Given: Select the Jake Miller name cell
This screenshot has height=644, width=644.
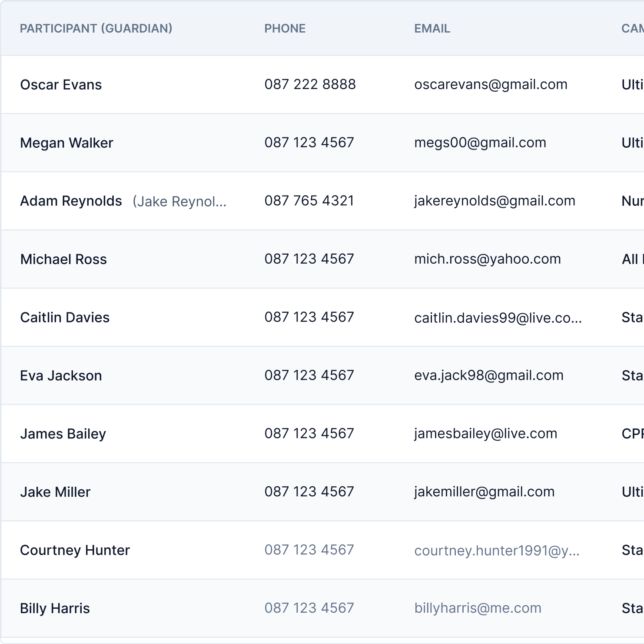Looking at the screenshot, I should [x=55, y=492].
